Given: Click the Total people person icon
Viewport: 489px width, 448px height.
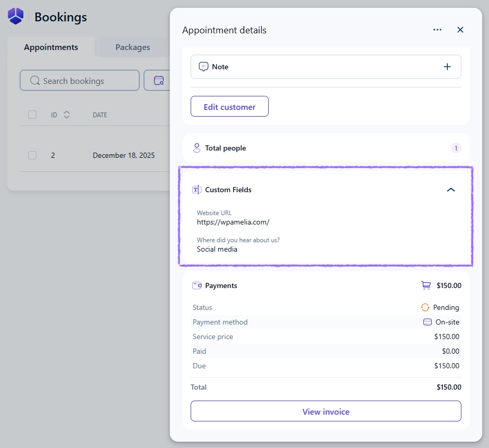Looking at the screenshot, I should [x=197, y=148].
